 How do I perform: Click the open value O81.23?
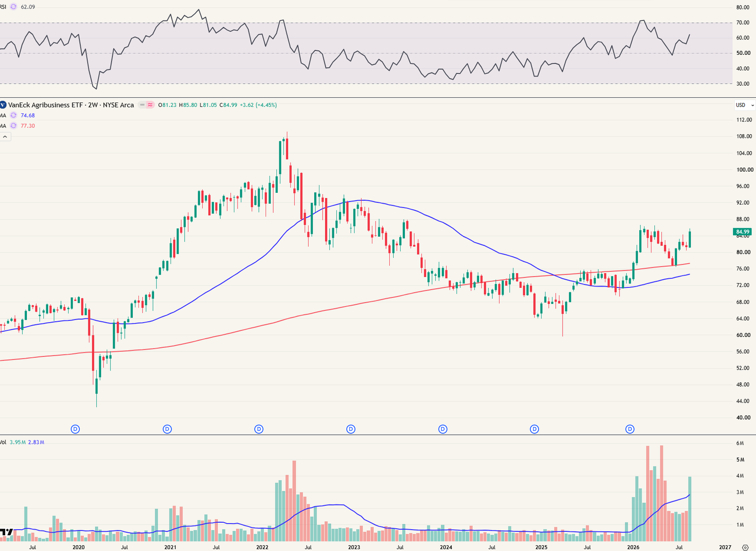[167, 105]
